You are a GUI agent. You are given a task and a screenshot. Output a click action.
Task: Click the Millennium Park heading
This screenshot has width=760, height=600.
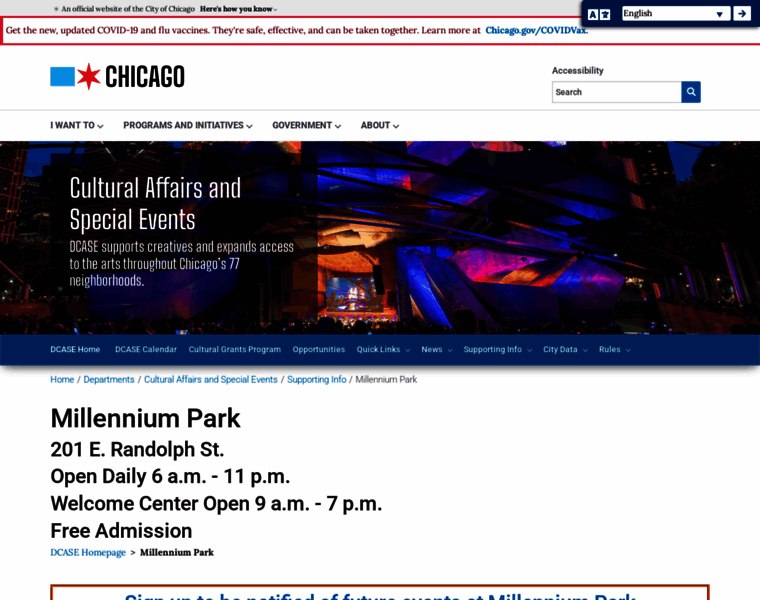click(145, 418)
